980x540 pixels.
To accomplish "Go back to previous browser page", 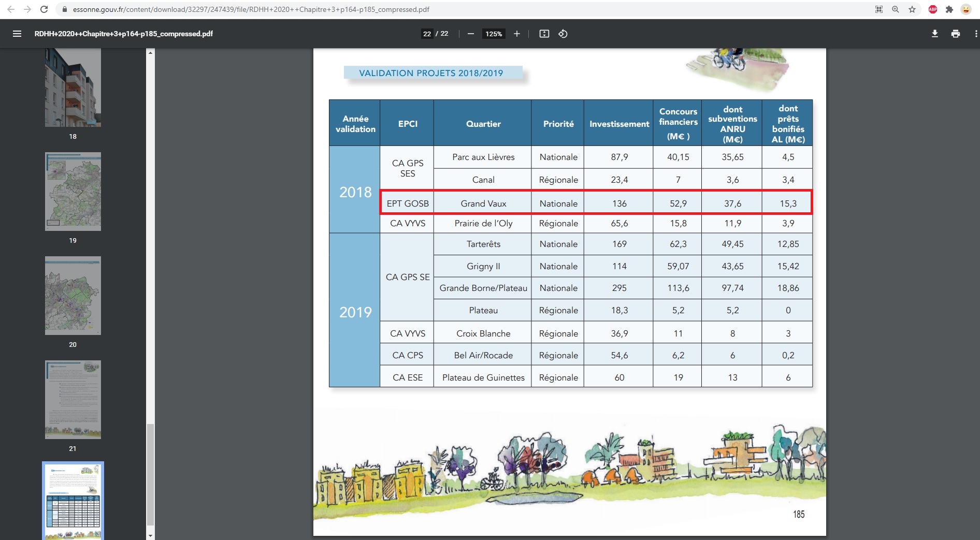I will point(11,9).
